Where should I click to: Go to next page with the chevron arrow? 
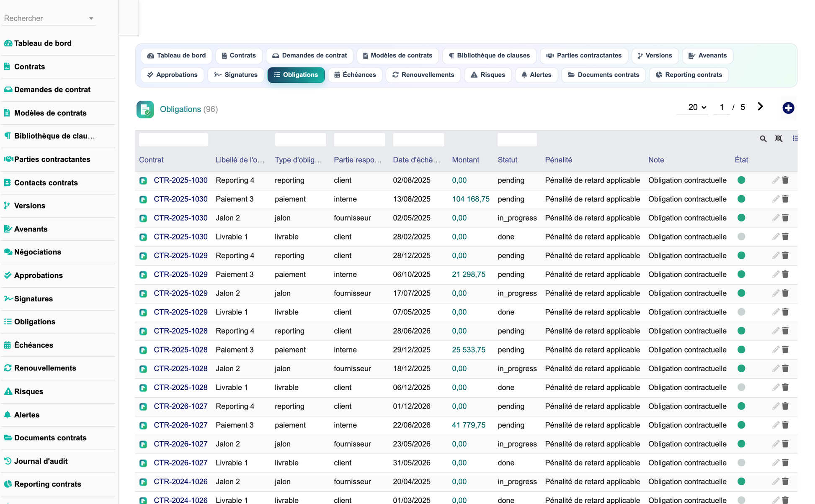pos(760,107)
